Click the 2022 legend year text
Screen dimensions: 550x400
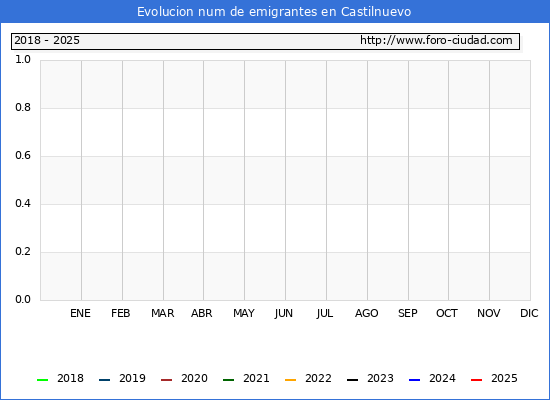point(318,378)
